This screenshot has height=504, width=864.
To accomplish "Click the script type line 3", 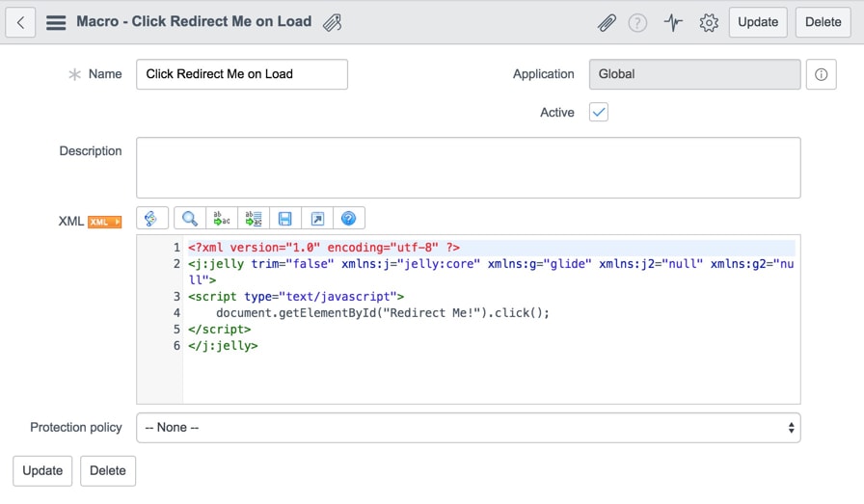I will [x=296, y=297].
